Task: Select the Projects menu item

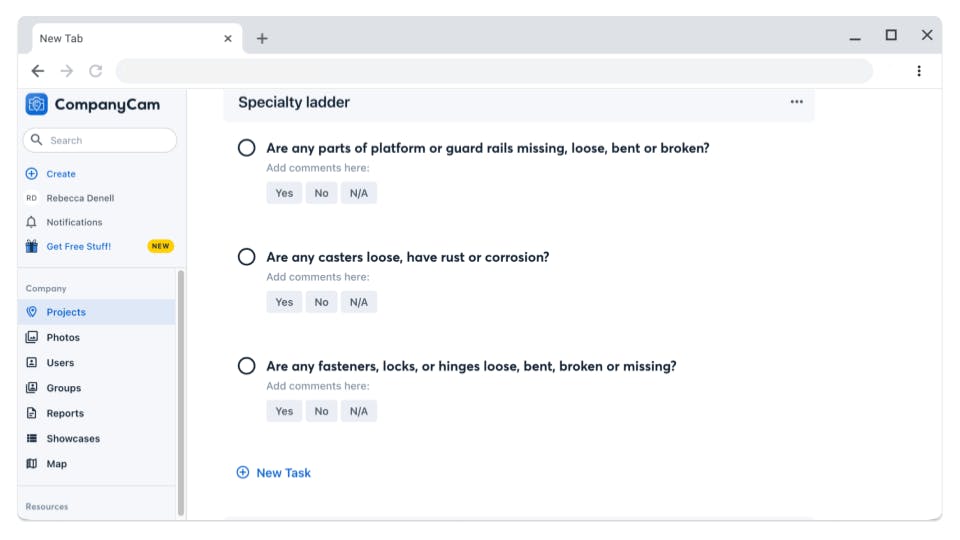Action: pos(66,312)
